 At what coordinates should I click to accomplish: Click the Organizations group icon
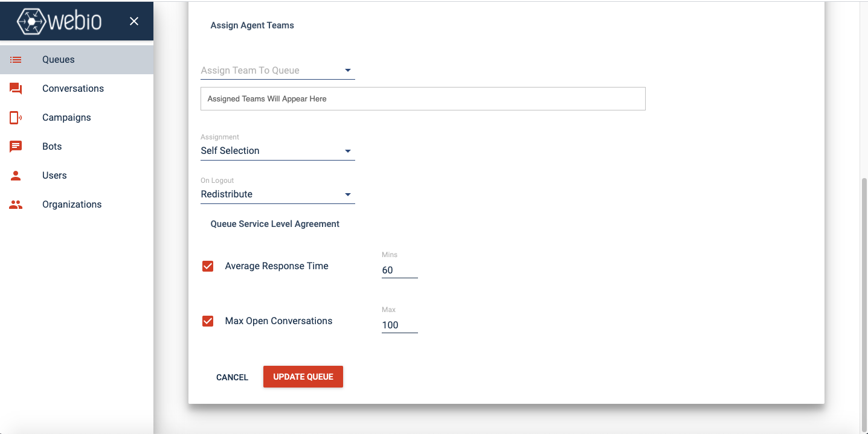pos(16,205)
